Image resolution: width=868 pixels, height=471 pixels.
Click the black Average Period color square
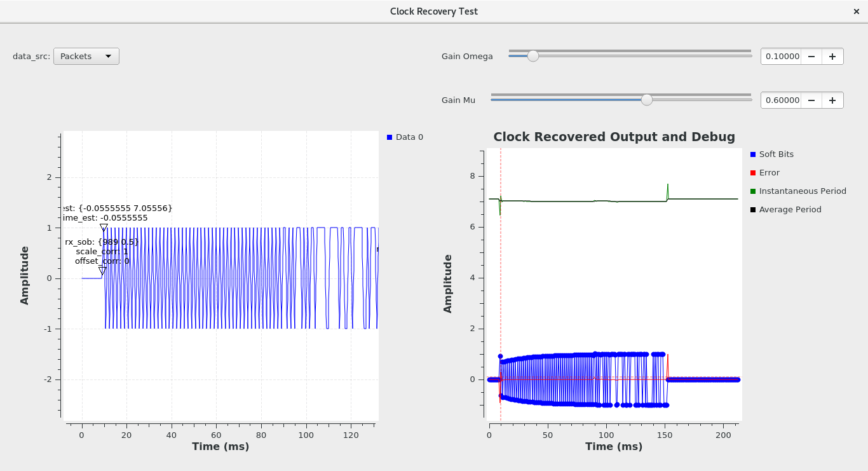(x=754, y=210)
